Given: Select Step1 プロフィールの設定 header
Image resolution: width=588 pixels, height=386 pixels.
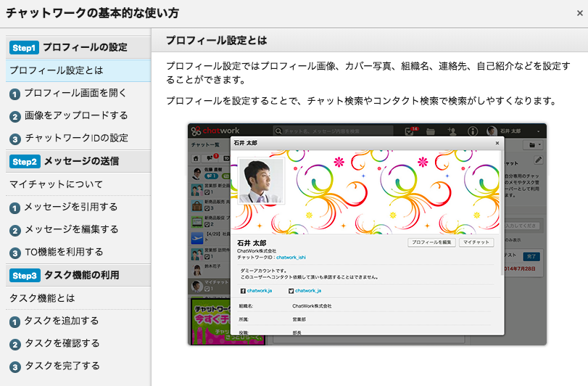Looking at the screenshot, I should pos(78,48).
